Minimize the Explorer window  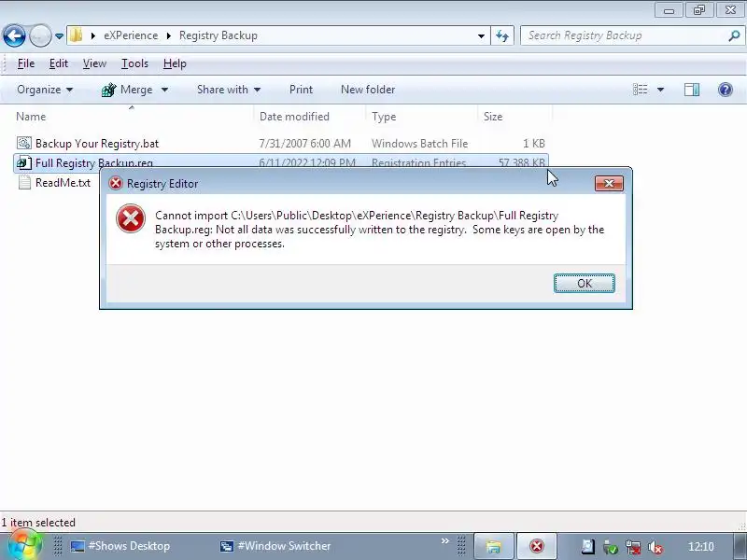point(669,10)
